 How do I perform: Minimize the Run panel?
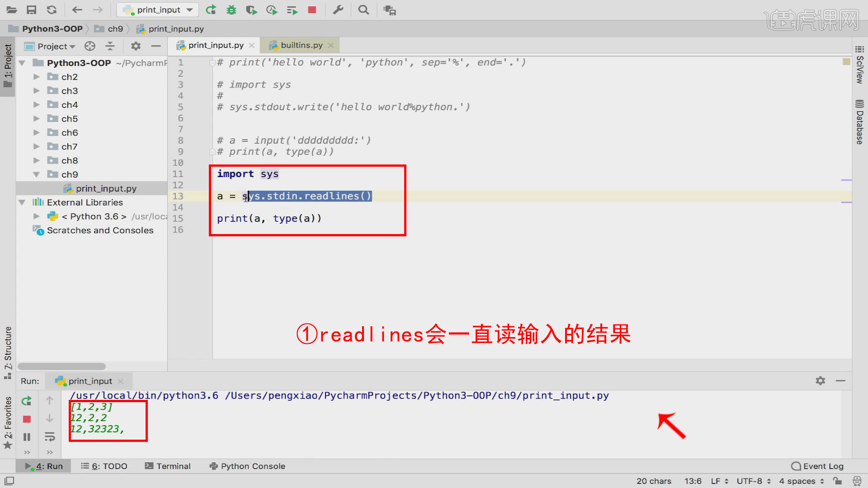point(840,381)
